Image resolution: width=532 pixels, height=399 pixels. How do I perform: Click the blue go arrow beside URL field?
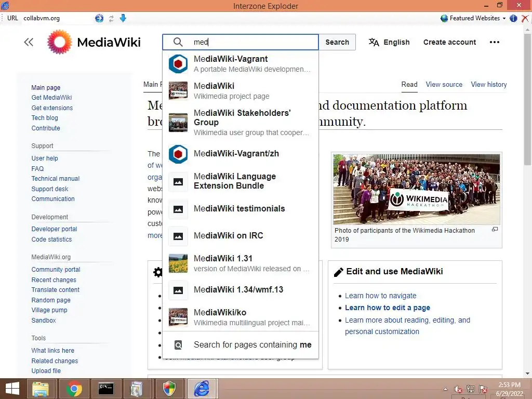pos(99,18)
